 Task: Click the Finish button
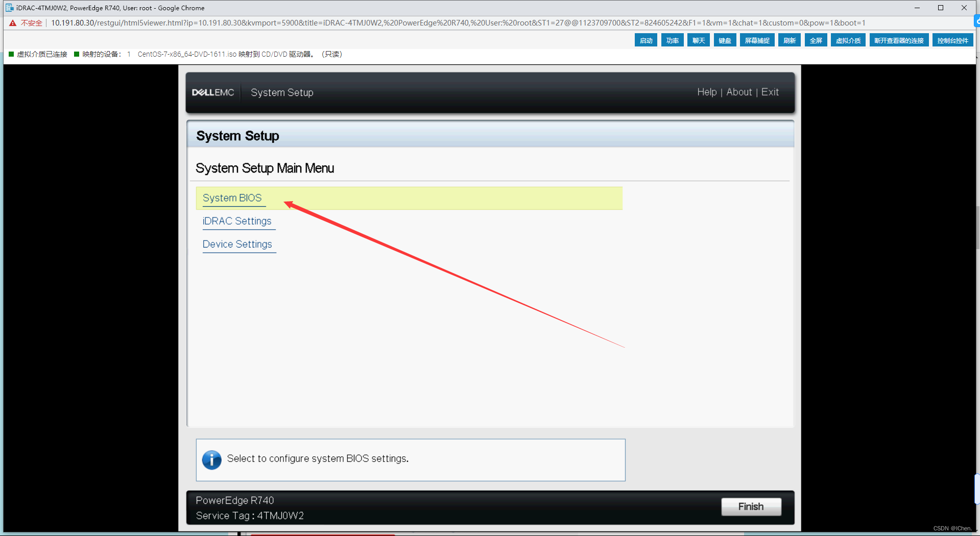coord(751,506)
